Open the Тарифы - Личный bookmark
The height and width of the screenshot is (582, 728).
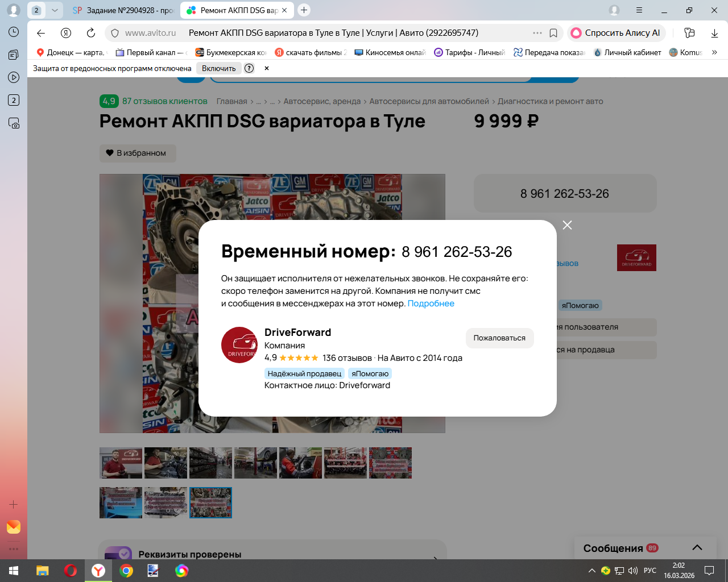(x=469, y=52)
